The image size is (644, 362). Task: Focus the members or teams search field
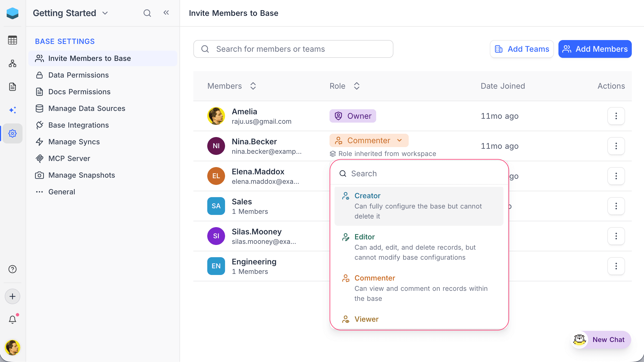tap(293, 49)
